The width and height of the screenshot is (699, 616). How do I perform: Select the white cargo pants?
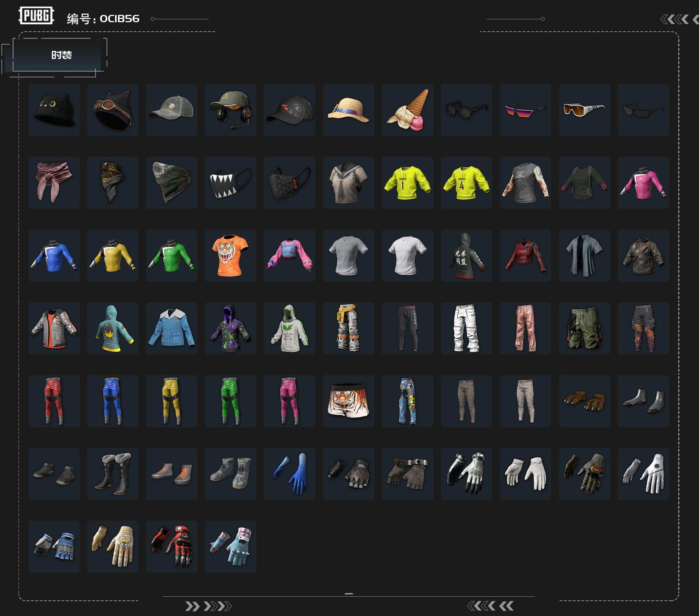coord(466,328)
